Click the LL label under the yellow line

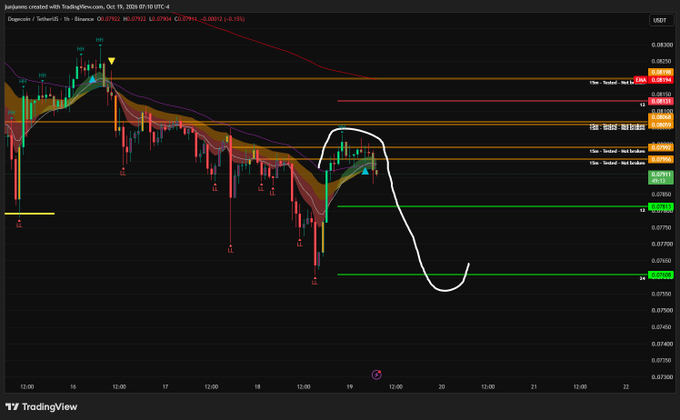click(19, 225)
